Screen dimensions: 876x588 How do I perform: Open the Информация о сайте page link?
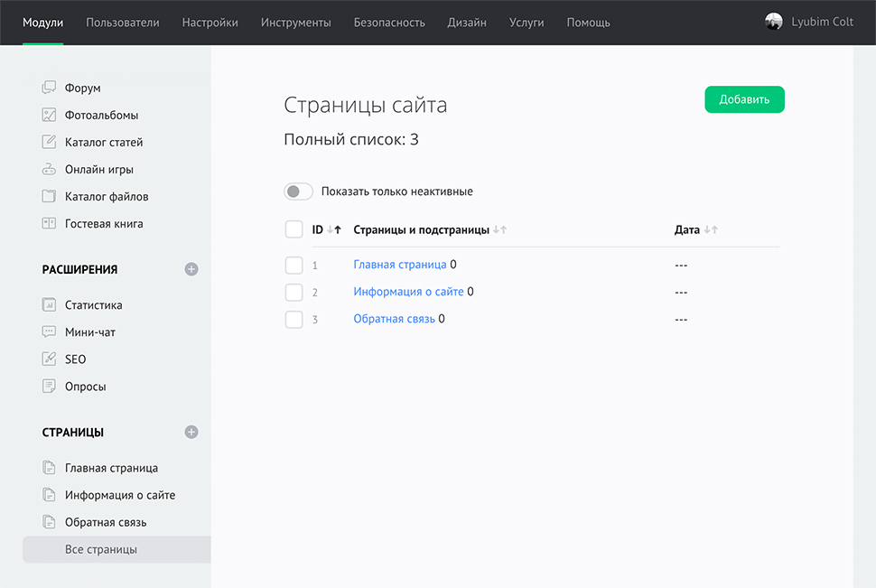[x=408, y=292]
